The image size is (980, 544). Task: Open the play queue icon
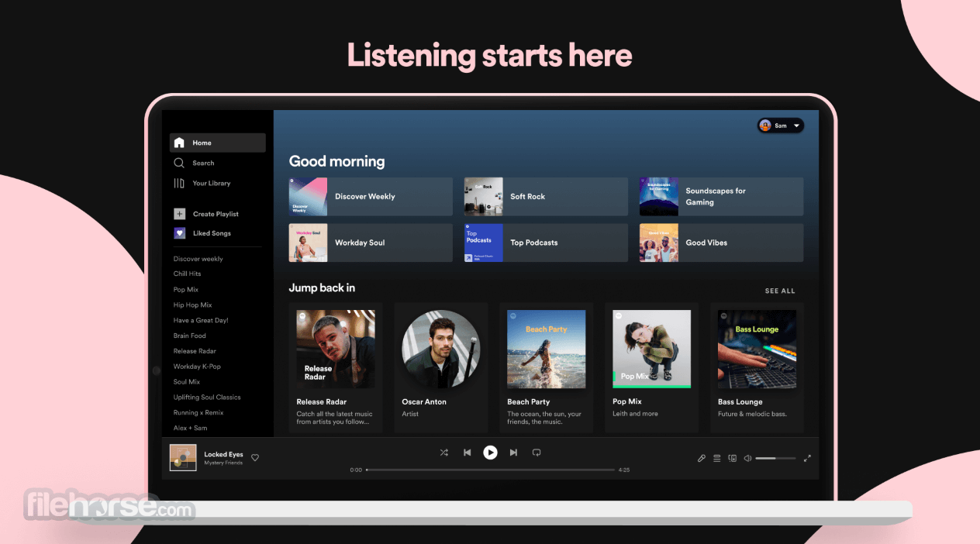[717, 458]
